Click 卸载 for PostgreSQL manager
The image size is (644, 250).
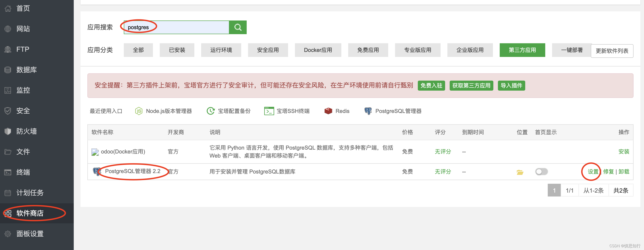[624, 172]
